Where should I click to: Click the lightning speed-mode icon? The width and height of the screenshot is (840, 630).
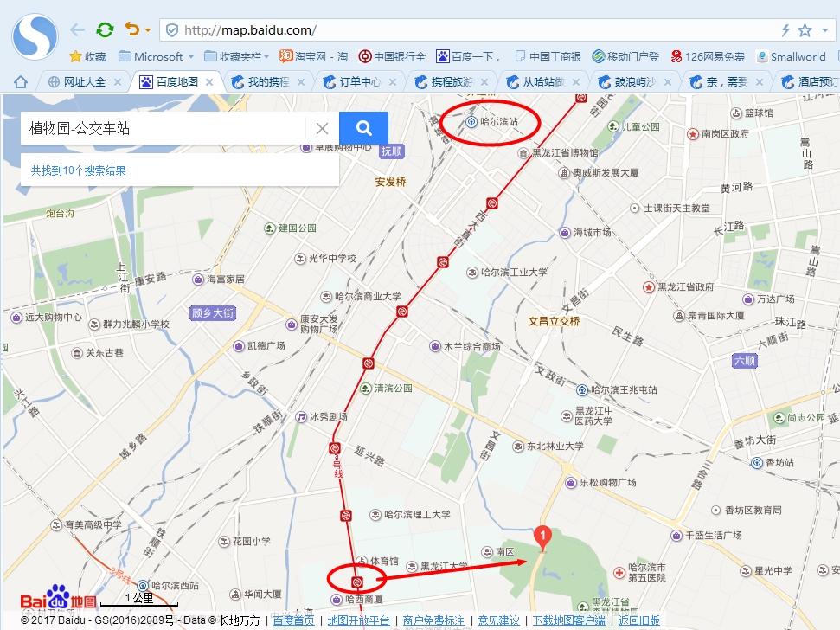pos(785,30)
